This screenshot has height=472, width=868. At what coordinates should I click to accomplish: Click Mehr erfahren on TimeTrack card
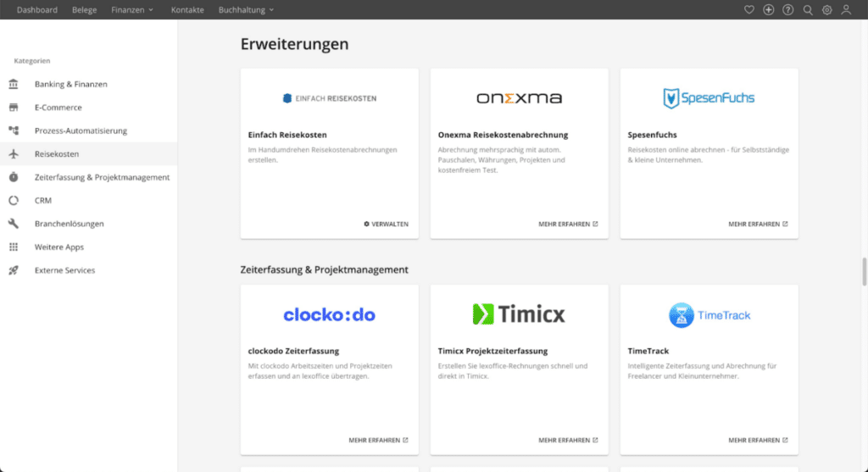[x=758, y=441]
